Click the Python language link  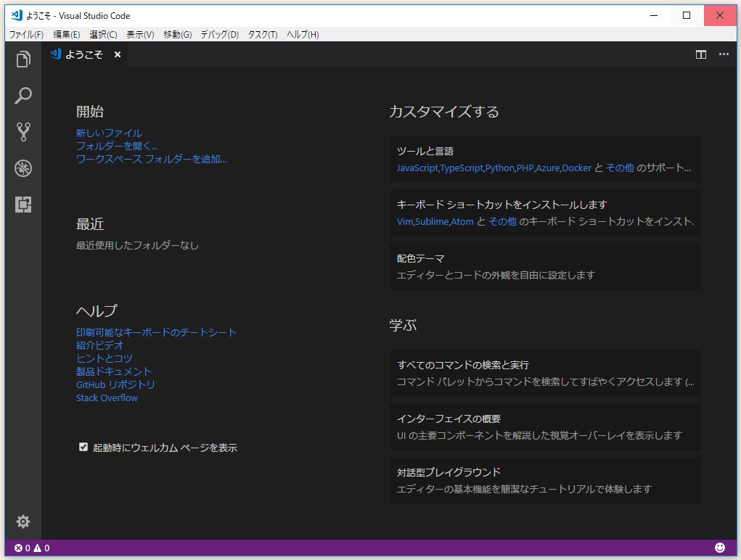(500, 168)
